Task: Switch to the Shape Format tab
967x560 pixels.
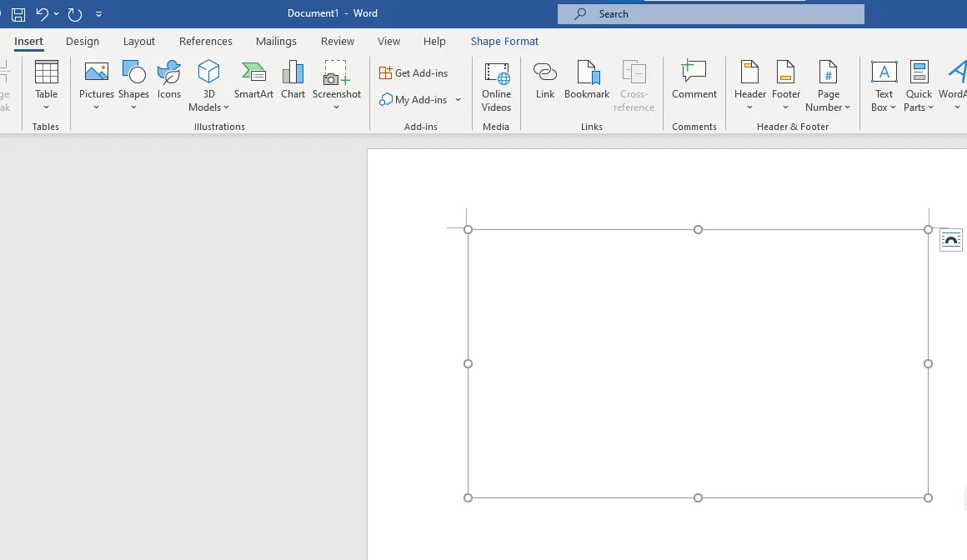Action: pyautogui.click(x=504, y=41)
